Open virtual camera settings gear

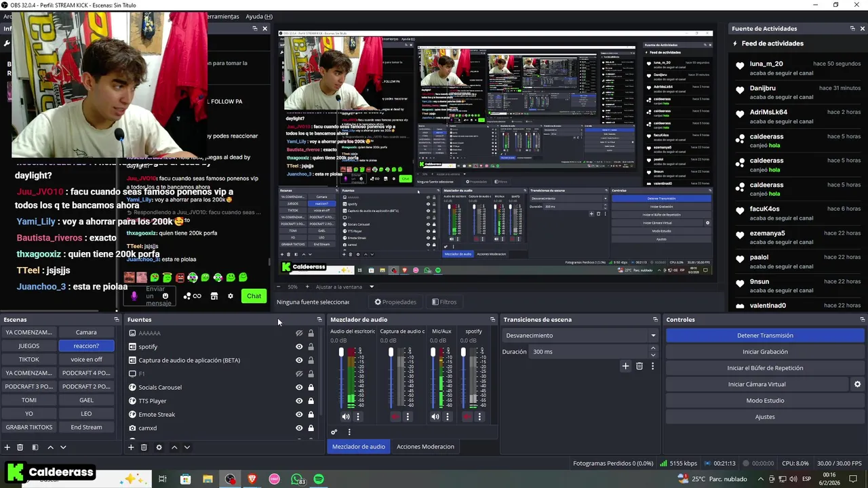pyautogui.click(x=857, y=384)
